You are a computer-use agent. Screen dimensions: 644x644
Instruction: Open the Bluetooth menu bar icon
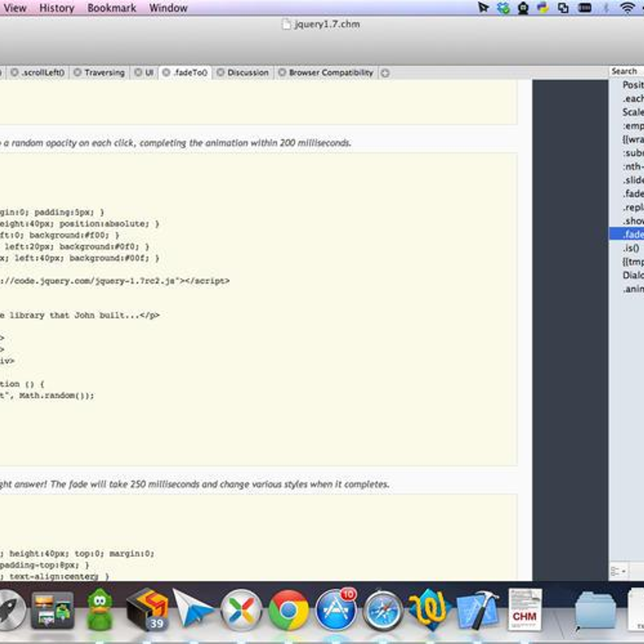[x=606, y=8]
